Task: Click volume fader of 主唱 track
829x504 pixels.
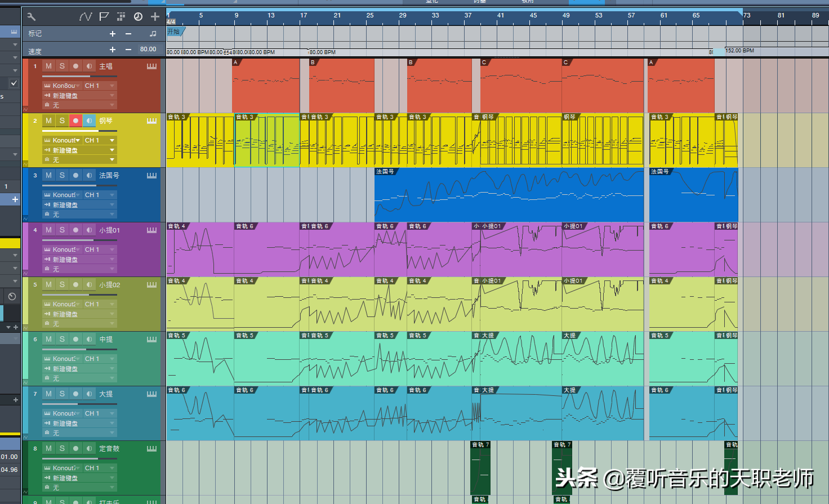Action: click(79, 76)
